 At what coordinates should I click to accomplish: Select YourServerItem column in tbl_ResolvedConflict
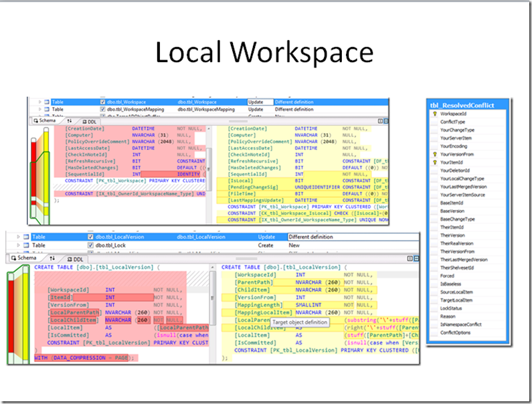[456, 138]
